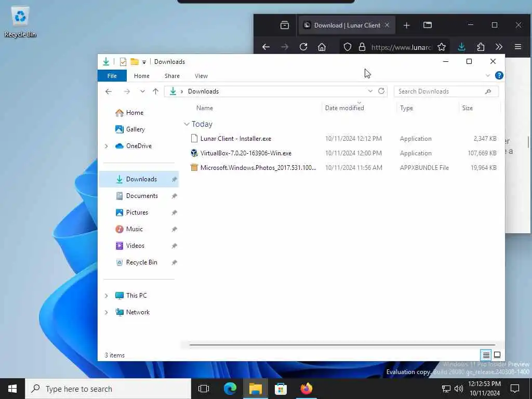Sort files by Name column
Viewport: 532px width, 399px height.
pyautogui.click(x=205, y=108)
